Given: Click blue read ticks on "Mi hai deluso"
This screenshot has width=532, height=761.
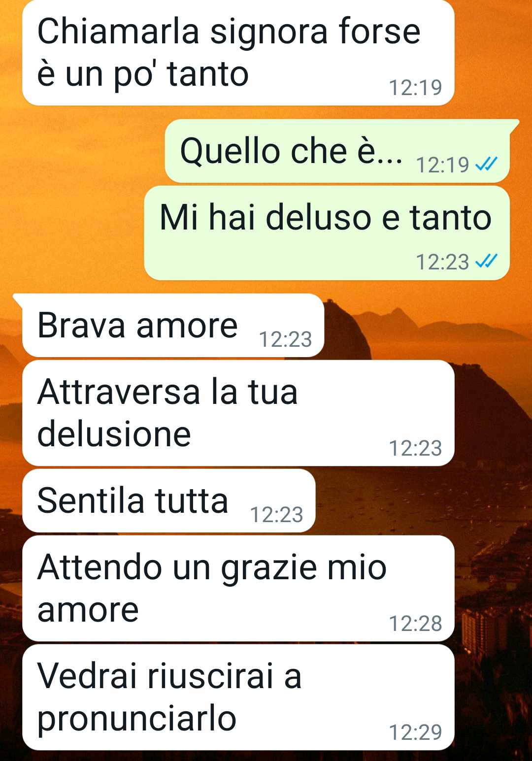Looking at the screenshot, I should click(x=486, y=262).
